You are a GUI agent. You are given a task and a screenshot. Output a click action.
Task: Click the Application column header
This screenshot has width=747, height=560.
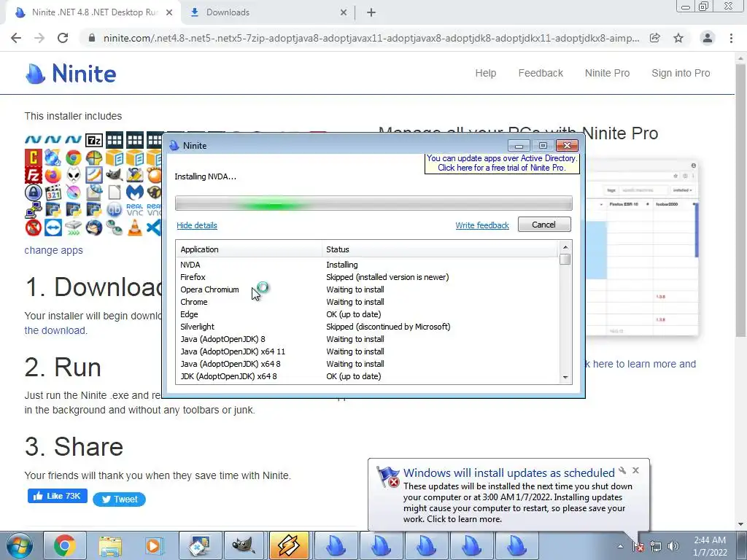(x=249, y=249)
